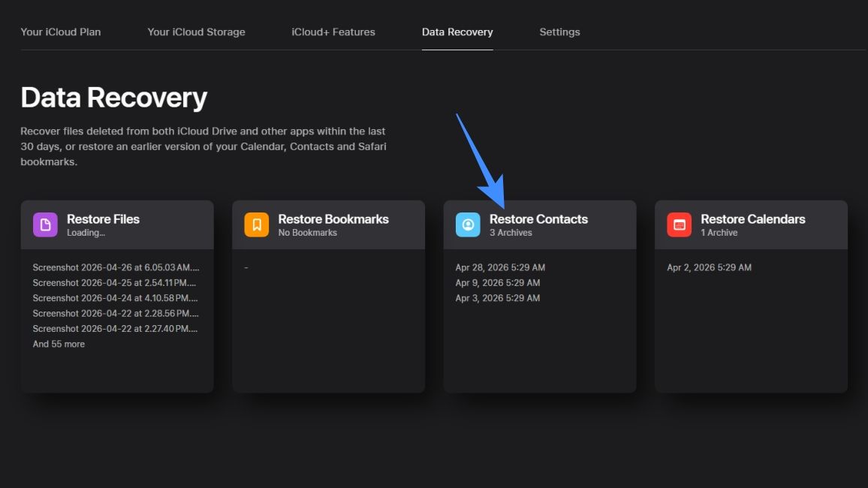Viewport: 868px width, 488px height.
Task: Open the Your iCloud Plan tab
Action: coord(60,32)
